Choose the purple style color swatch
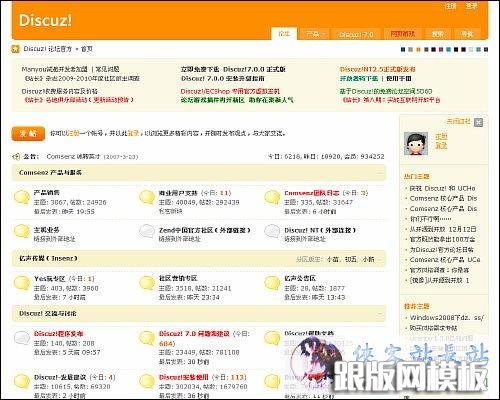 click(x=441, y=50)
